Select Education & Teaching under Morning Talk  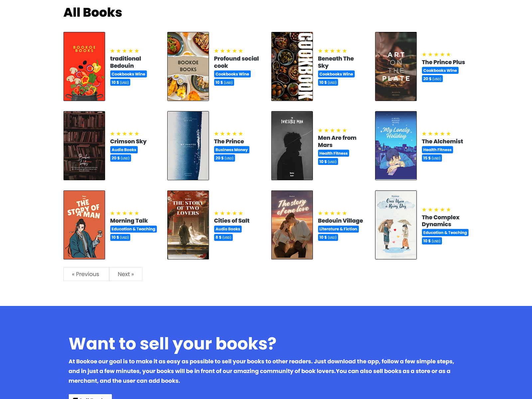[x=133, y=229]
